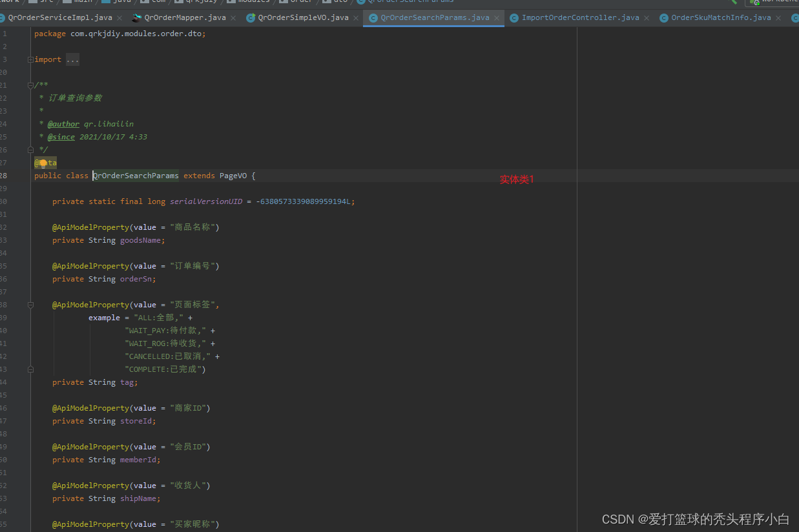Click the QrOrderMapper.java tab file icon
The image size is (799, 532).
tap(136, 18)
